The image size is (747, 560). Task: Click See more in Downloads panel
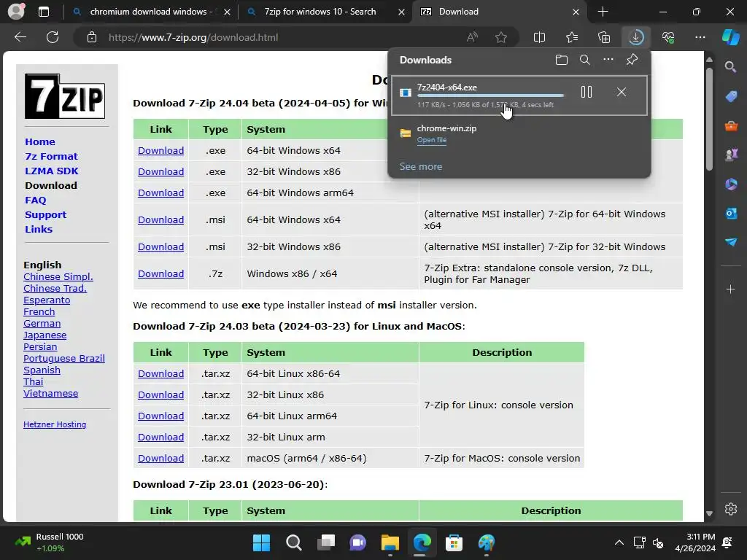click(421, 167)
